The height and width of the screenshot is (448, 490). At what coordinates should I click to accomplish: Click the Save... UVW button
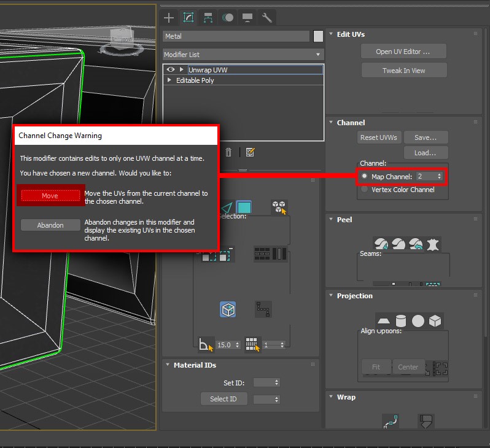(x=426, y=137)
